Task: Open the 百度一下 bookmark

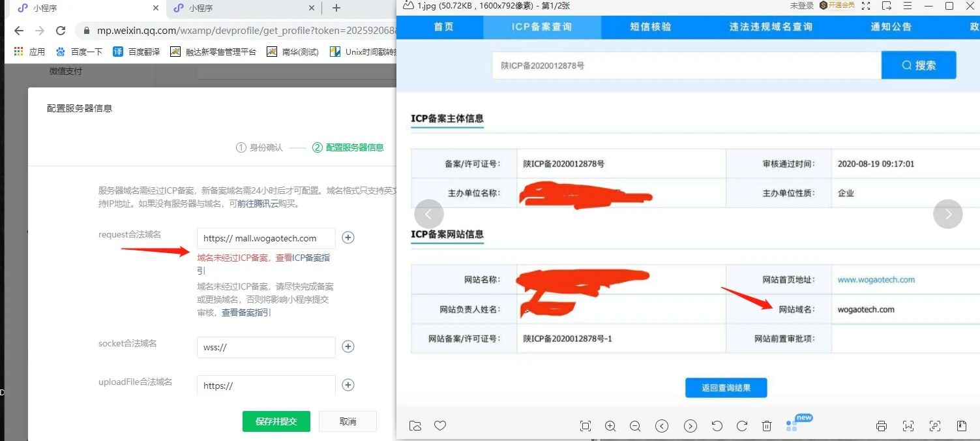Action: tap(80, 52)
